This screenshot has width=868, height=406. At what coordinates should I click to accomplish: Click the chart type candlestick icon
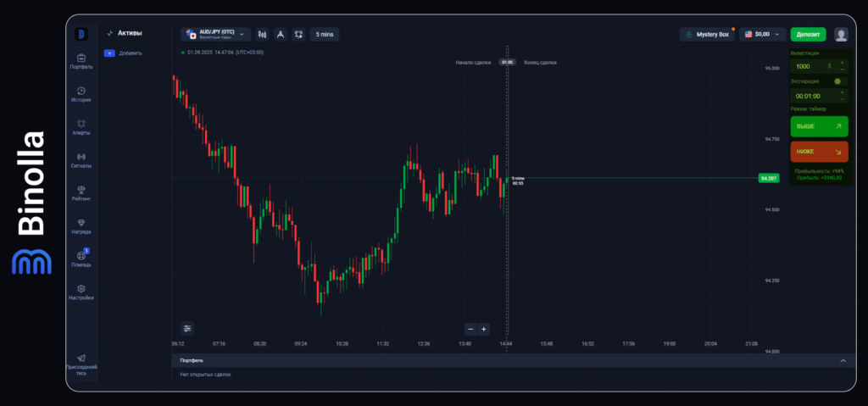(263, 34)
